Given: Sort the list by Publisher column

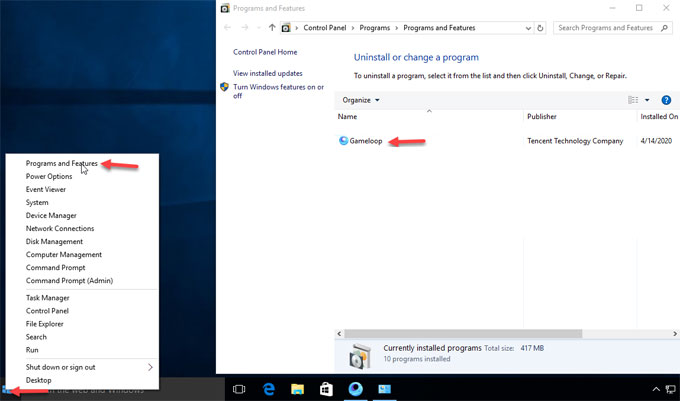Looking at the screenshot, I should pyautogui.click(x=542, y=117).
